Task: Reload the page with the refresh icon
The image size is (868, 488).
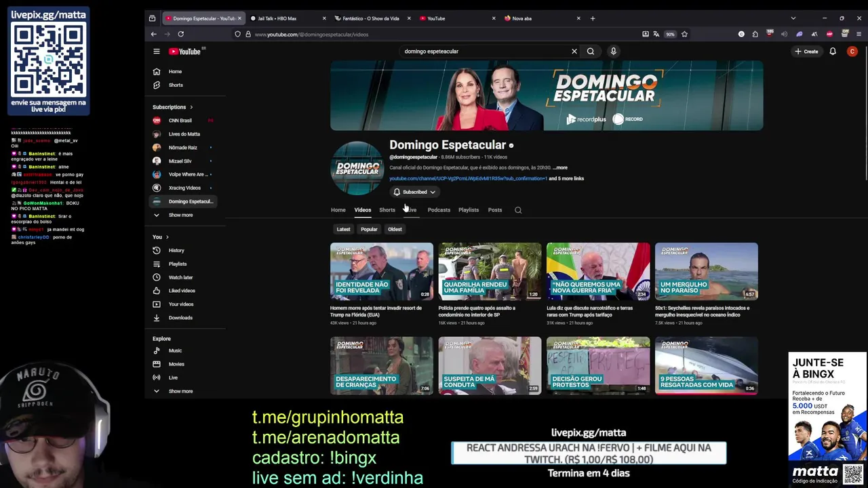Action: tap(180, 34)
